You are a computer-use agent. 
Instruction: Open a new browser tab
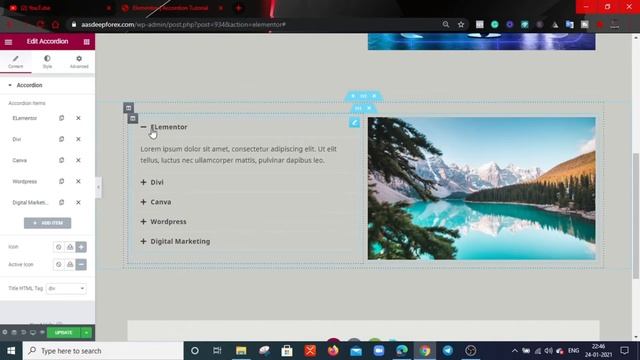[x=238, y=8]
